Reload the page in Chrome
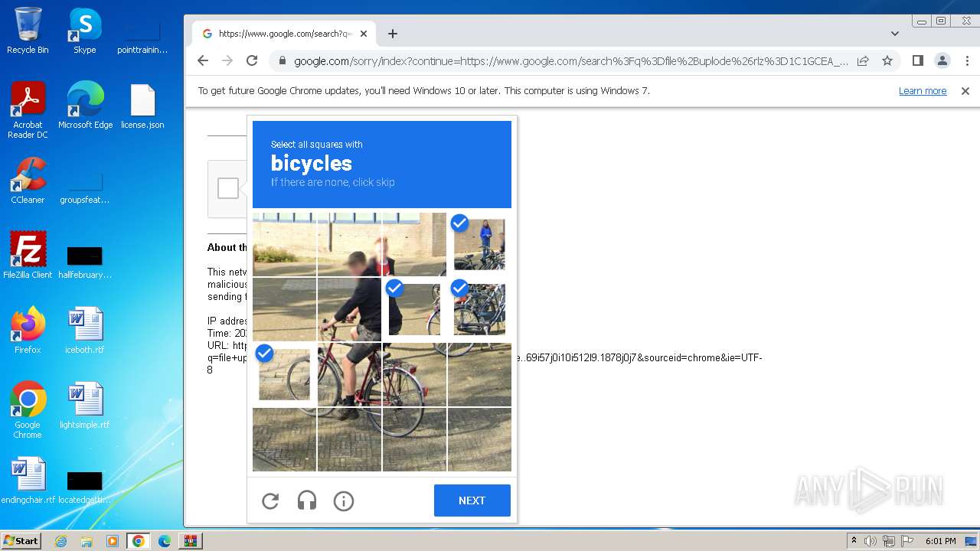This screenshot has height=551, width=980. [252, 60]
